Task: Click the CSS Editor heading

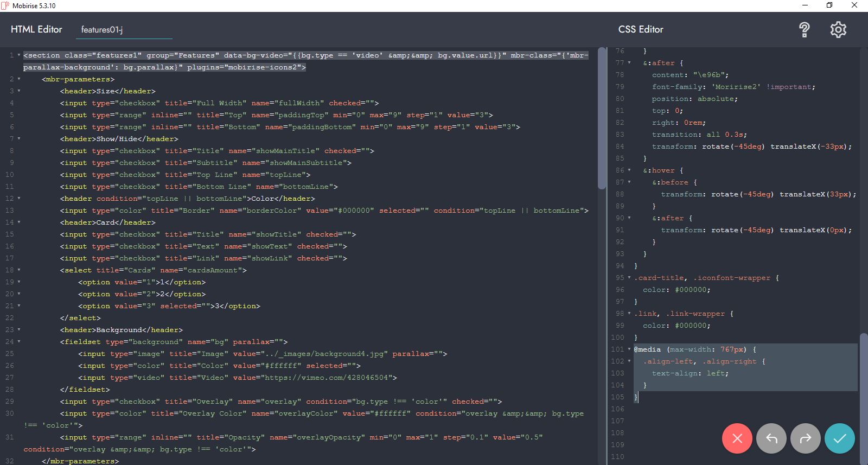Action: [x=641, y=29]
